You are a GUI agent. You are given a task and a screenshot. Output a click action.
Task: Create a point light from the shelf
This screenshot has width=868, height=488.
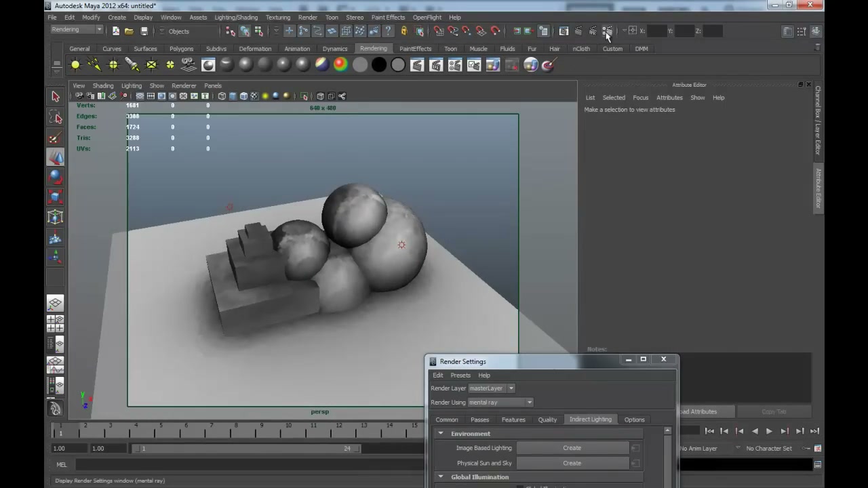[113, 65]
